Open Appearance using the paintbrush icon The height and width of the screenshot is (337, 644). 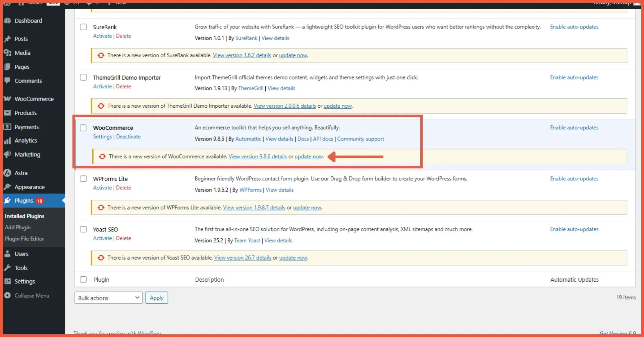tap(8, 187)
